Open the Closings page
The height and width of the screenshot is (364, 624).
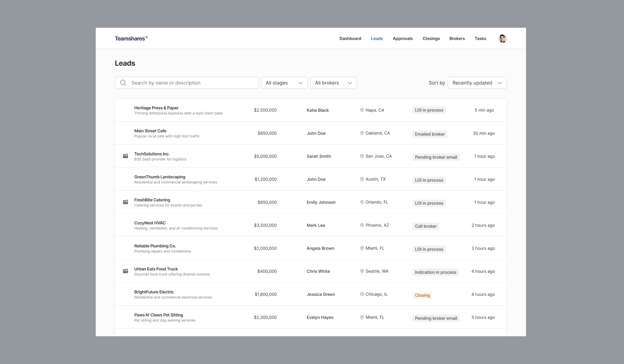tap(431, 38)
